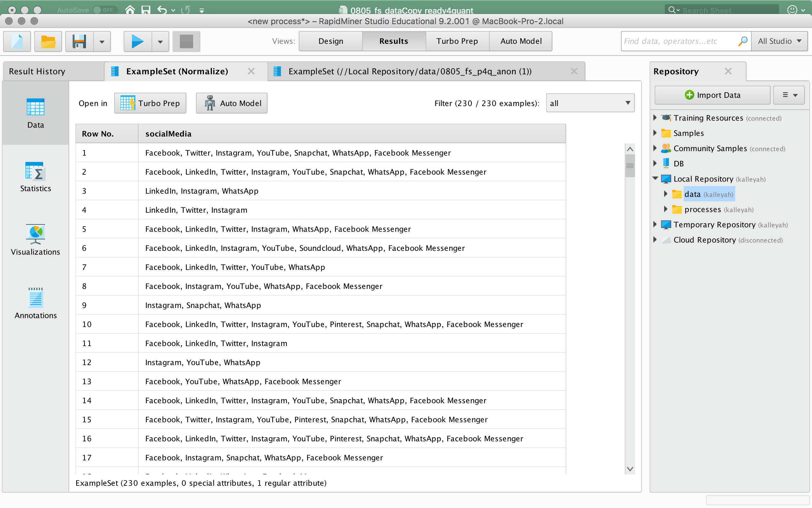The height and width of the screenshot is (508, 812).
Task: Expand the Community Samples repository node
Action: [x=655, y=148]
